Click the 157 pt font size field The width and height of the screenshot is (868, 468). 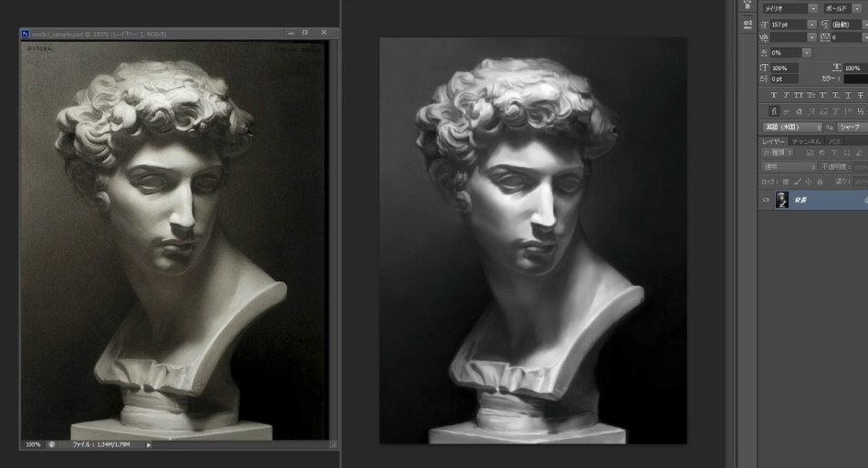[789, 25]
